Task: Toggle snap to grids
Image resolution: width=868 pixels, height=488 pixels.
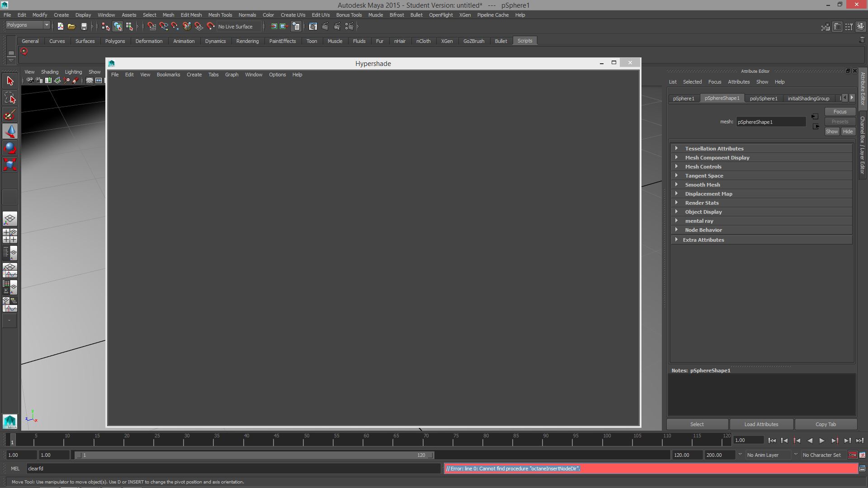Action: tap(151, 27)
